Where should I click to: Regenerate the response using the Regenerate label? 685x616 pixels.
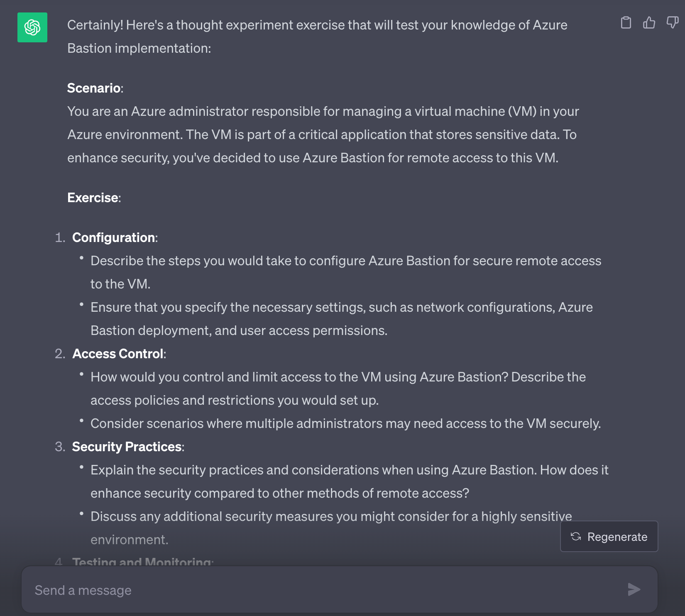pos(617,537)
